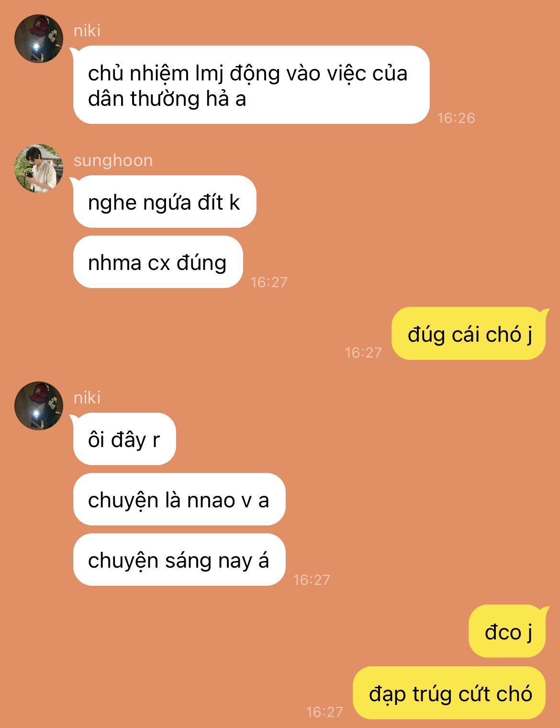Viewport: 560px width, 728px height.
Task: Select the "chủ nhiệm lmj động vào việc" message
Action: (251, 85)
